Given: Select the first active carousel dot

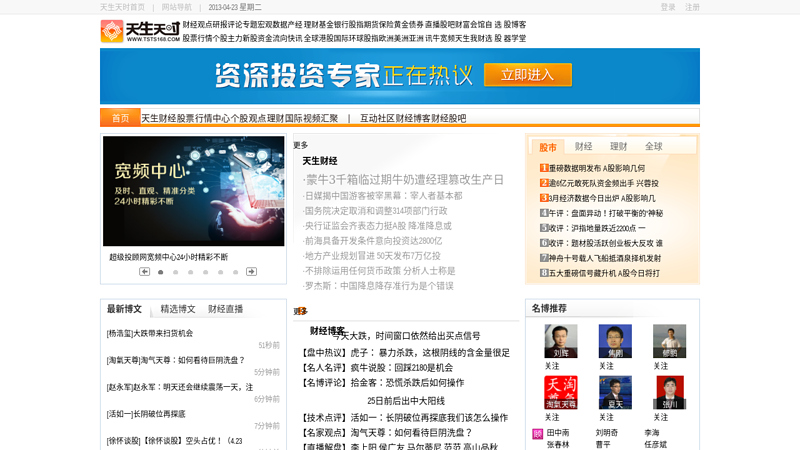Looking at the screenshot, I should (x=161, y=272).
